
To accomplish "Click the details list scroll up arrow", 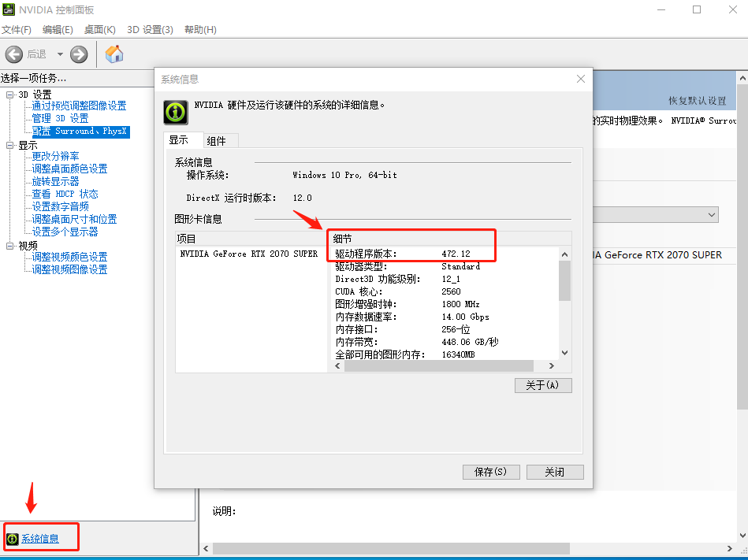I will tap(565, 254).
